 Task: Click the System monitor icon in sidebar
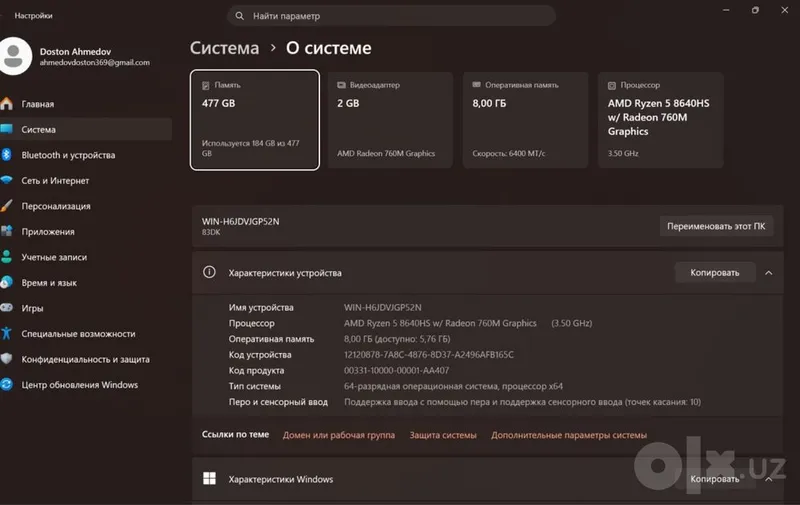7,129
